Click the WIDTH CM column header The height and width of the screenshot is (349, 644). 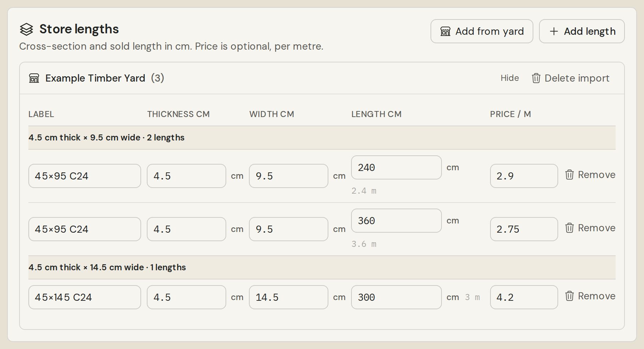(272, 114)
